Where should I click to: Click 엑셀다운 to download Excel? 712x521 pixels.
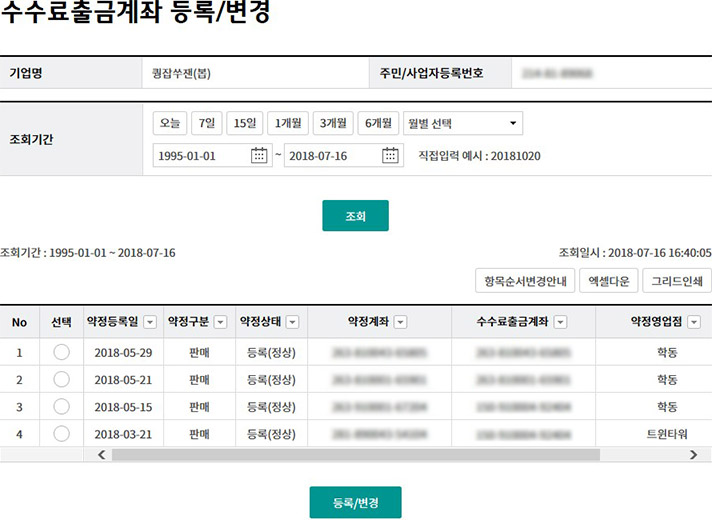pos(608,281)
